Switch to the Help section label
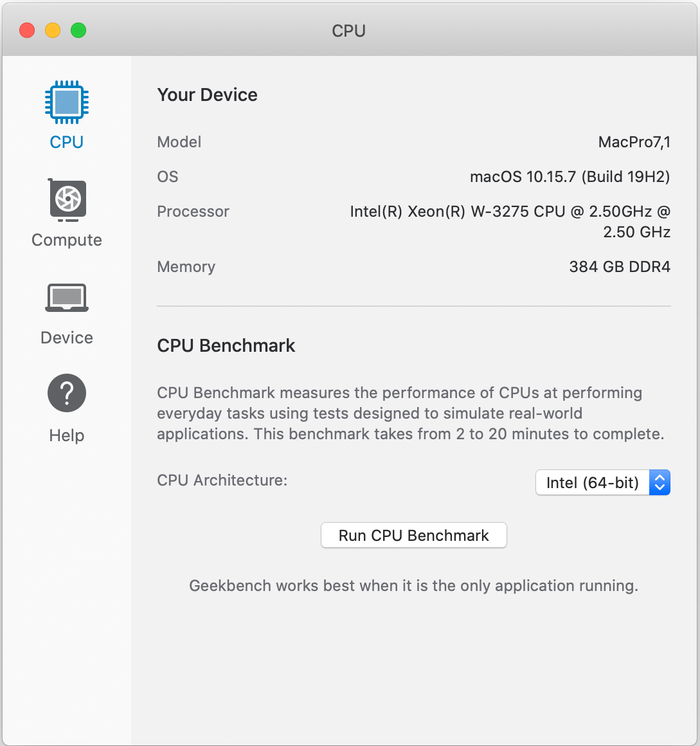700x746 pixels. pos(67,435)
